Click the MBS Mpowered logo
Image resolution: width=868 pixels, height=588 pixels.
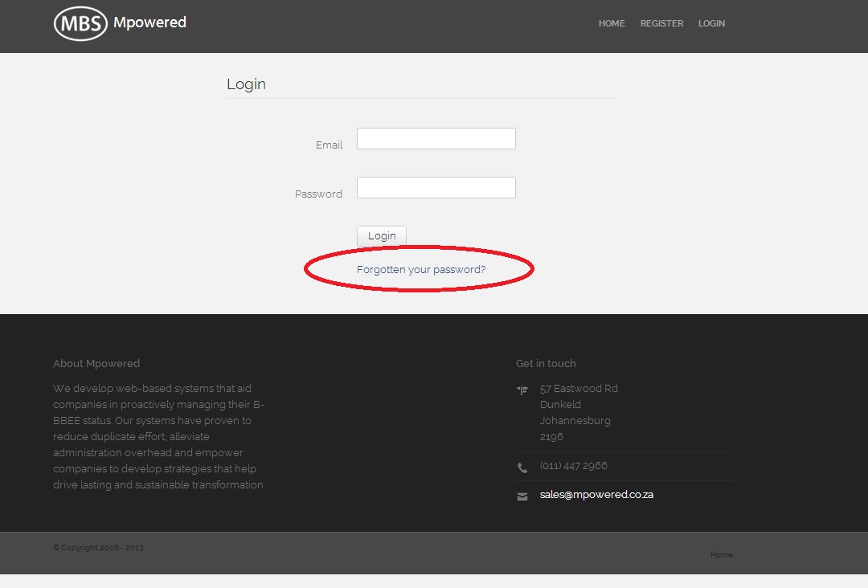tap(120, 23)
